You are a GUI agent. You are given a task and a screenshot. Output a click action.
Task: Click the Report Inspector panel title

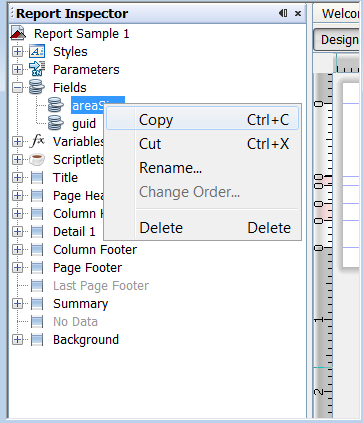point(72,14)
